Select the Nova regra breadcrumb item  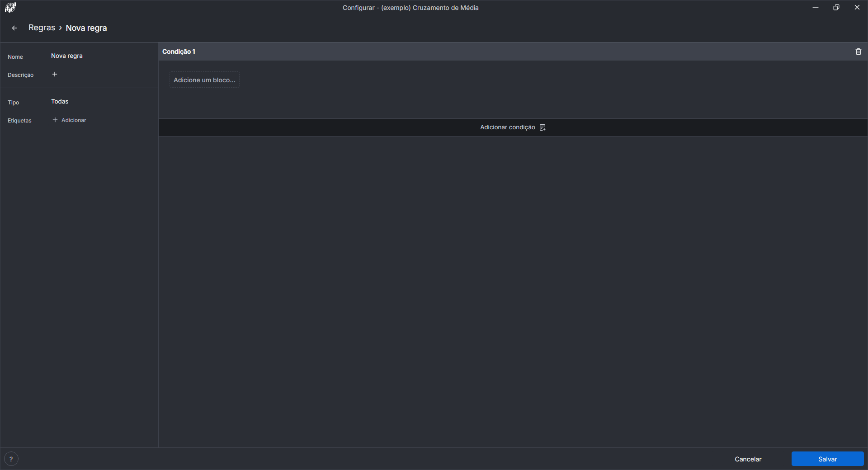tap(86, 28)
